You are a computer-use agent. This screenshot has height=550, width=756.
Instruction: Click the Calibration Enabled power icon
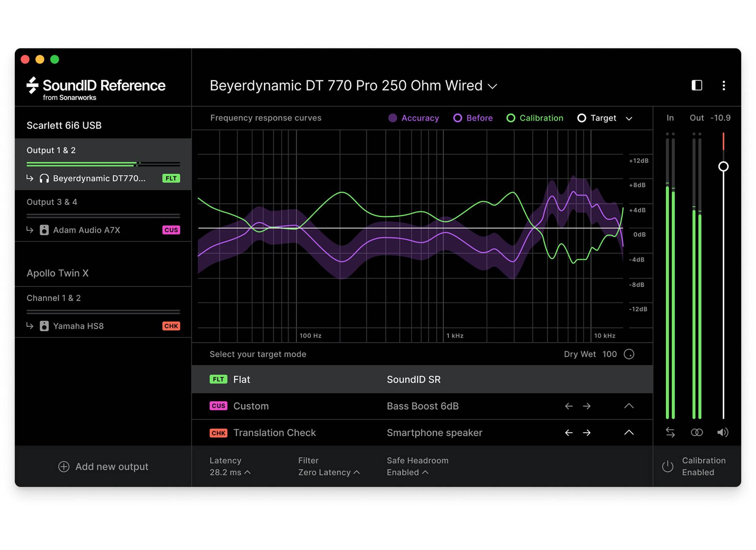pyautogui.click(x=667, y=466)
